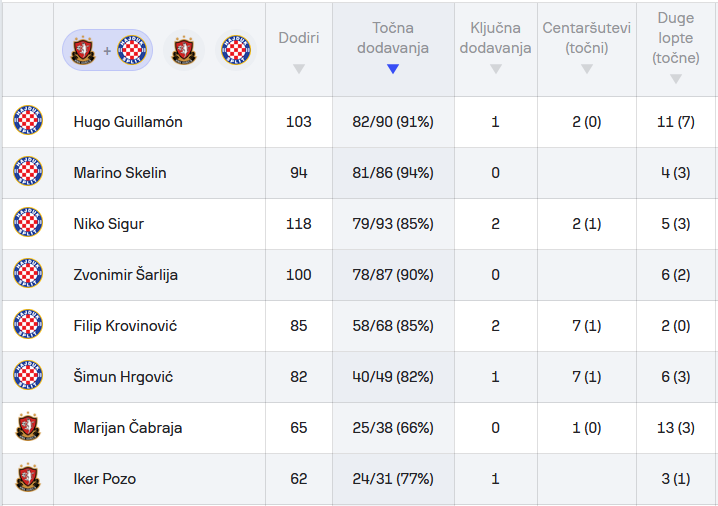The width and height of the screenshot is (718, 506).
Task: Sort by Ključna dodavanja arrow
Action: click(x=495, y=69)
